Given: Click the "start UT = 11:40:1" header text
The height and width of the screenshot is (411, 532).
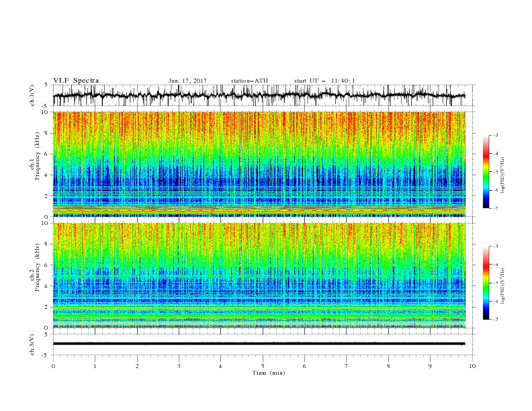Looking at the screenshot, I should (324, 81).
